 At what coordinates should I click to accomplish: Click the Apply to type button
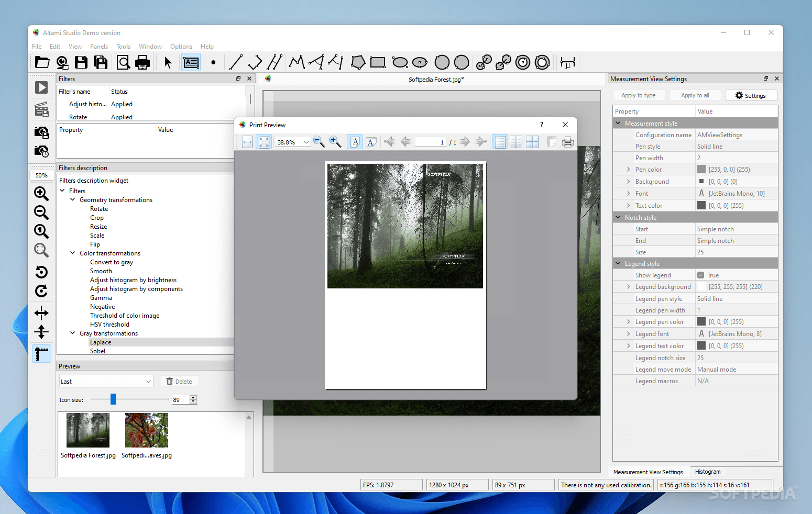point(639,95)
